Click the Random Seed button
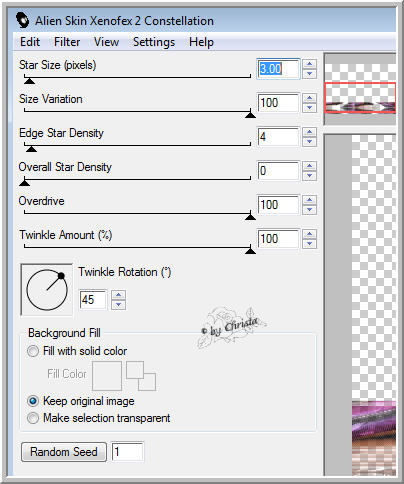This screenshot has height=484, width=404. [64, 452]
